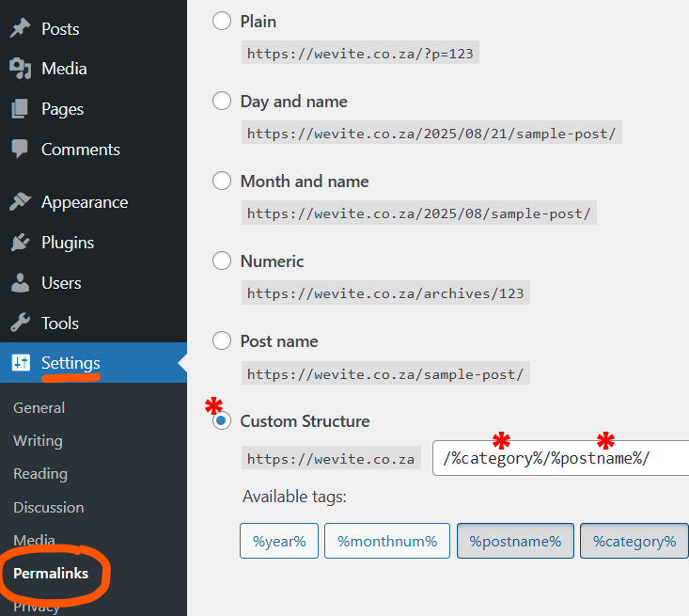The image size is (689, 616).
Task: Click the Tools wrench icon
Action: coord(21,323)
